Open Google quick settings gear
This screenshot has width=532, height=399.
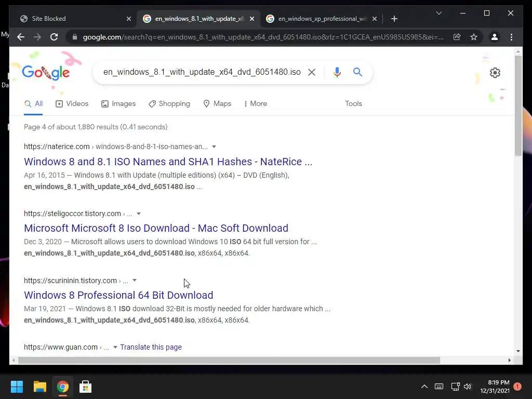pyautogui.click(x=495, y=73)
